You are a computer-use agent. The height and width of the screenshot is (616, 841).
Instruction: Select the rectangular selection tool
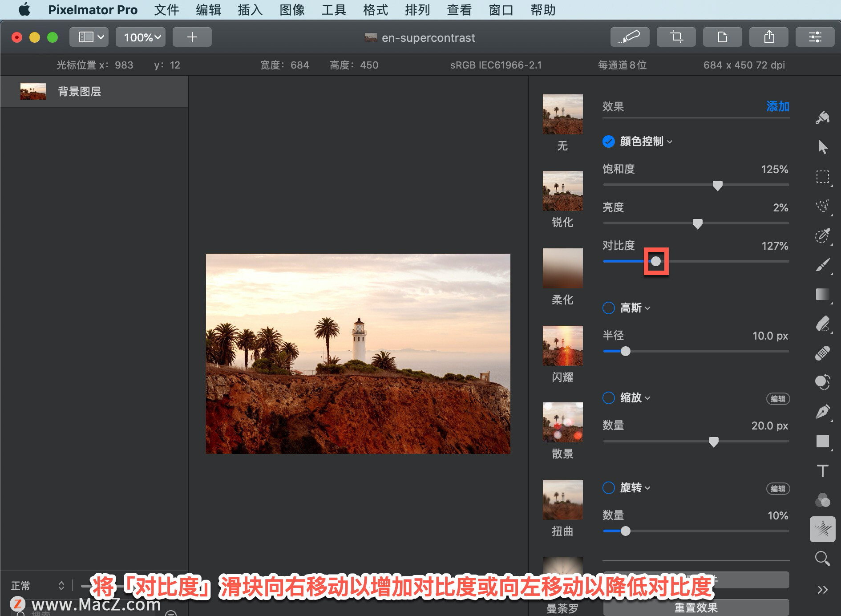tap(822, 177)
